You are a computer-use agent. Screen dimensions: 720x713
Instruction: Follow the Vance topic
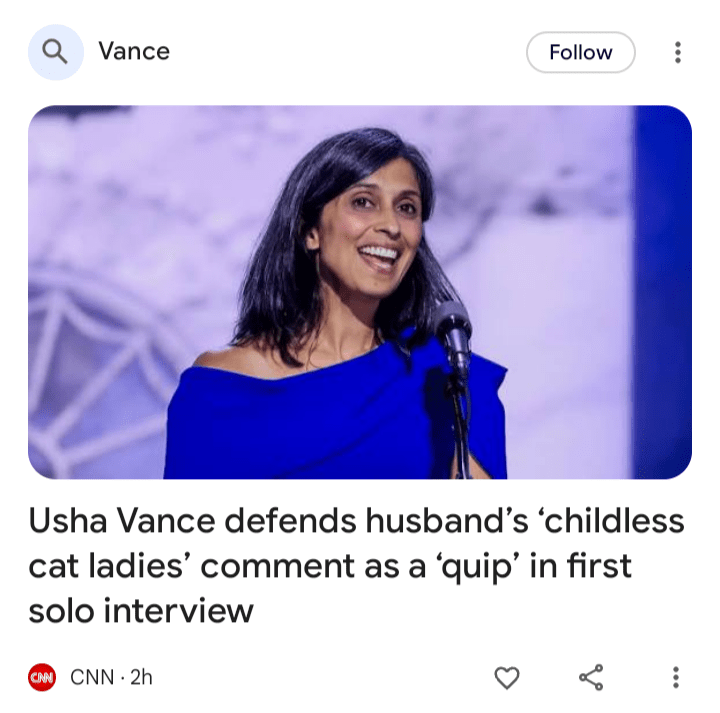tap(580, 52)
